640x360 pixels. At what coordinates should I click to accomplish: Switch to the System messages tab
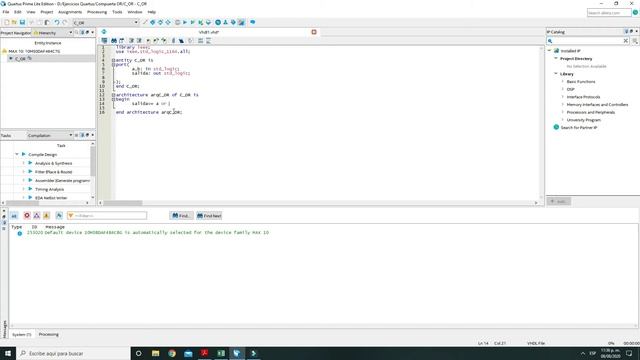tap(21, 334)
